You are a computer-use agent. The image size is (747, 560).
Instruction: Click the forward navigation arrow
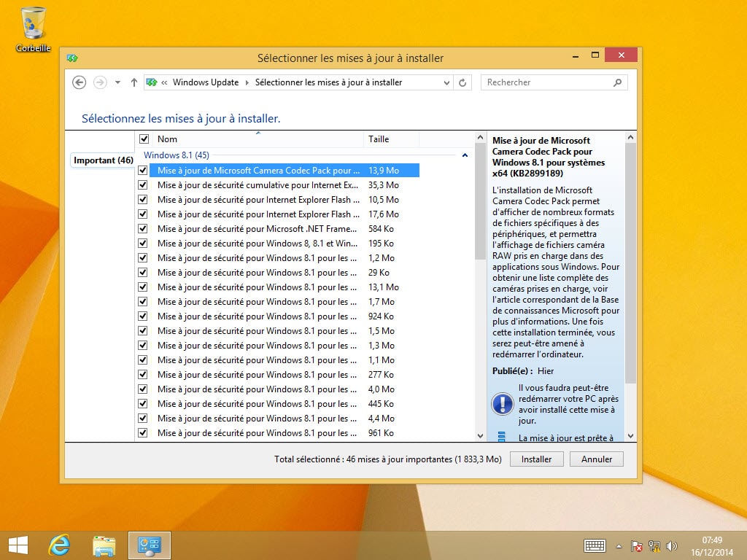coord(99,82)
